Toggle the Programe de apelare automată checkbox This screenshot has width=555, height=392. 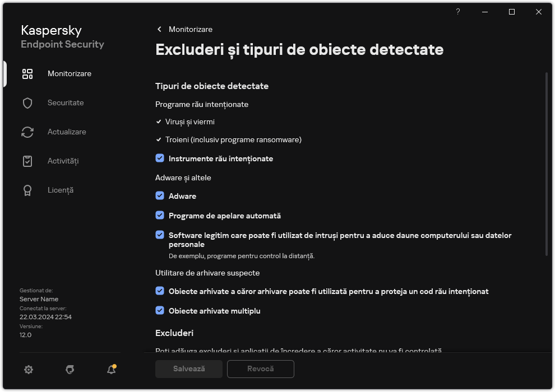[160, 216]
